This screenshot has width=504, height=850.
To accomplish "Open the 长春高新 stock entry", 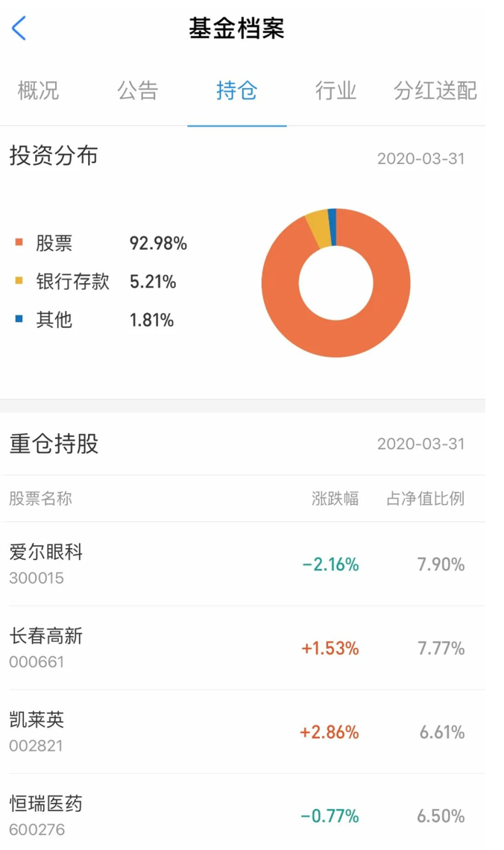I will pyautogui.click(x=243, y=648).
